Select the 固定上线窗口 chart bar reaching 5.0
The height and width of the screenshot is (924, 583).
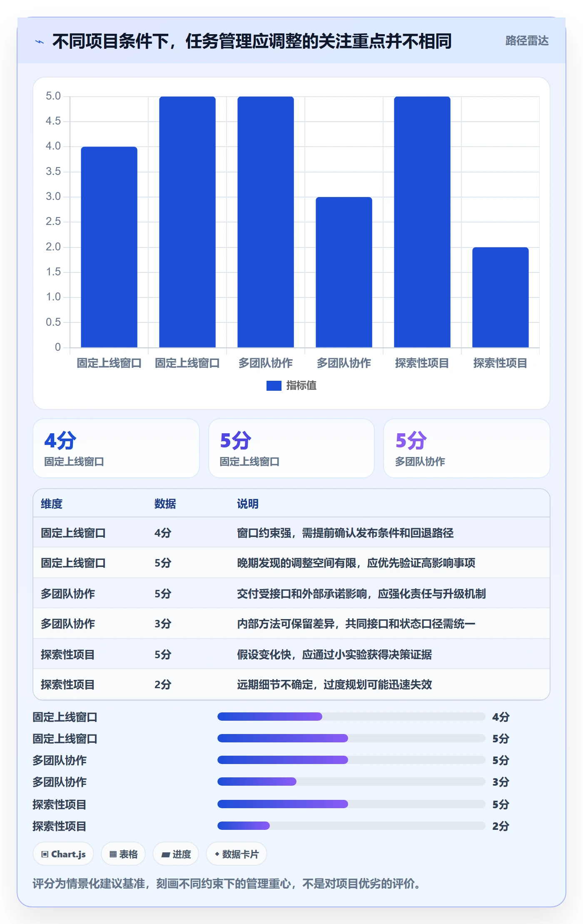tap(187, 222)
